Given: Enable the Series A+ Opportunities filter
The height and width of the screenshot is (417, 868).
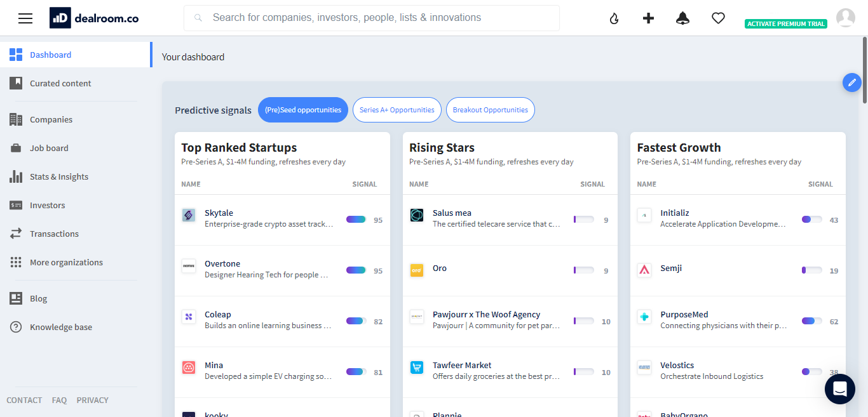Looking at the screenshot, I should (397, 110).
